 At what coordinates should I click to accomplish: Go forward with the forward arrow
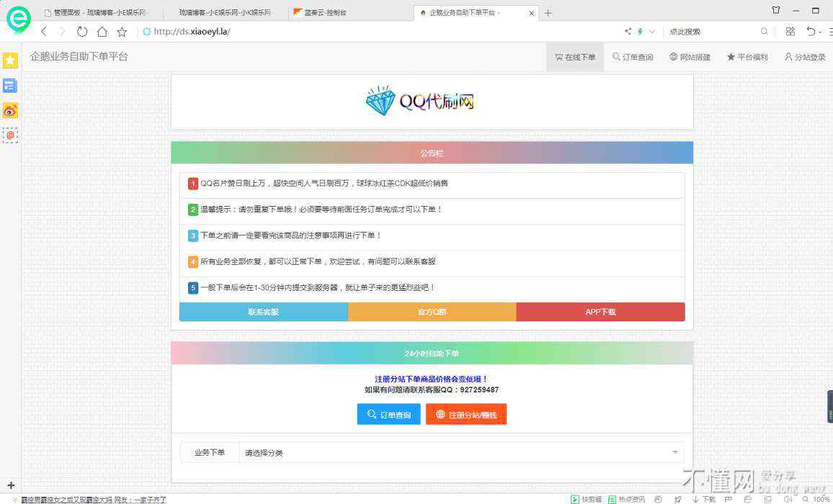tap(62, 32)
